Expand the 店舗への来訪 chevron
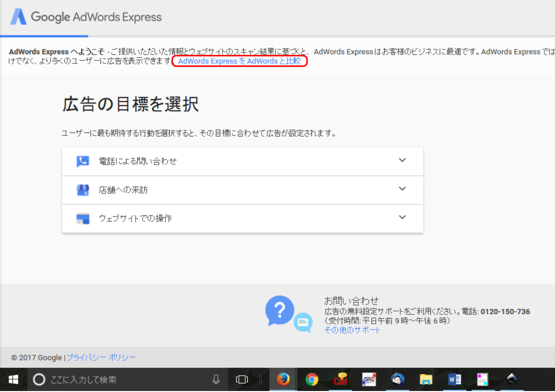This screenshot has height=392, width=555. (x=402, y=188)
